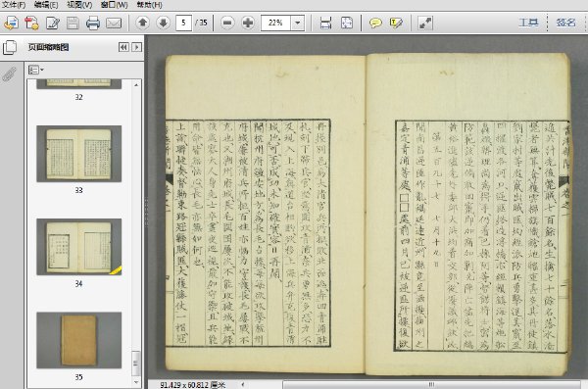Open the 签名 sign pane
The height and width of the screenshot is (389, 588).
tap(565, 23)
